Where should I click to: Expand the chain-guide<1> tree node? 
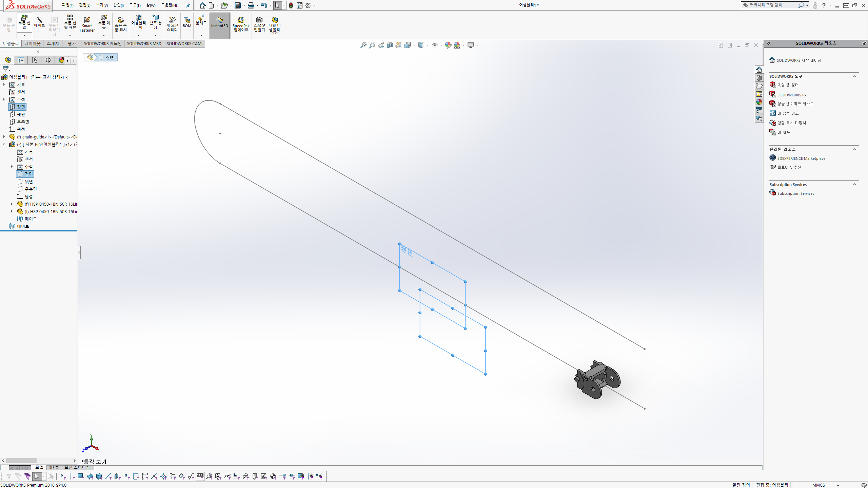point(4,137)
